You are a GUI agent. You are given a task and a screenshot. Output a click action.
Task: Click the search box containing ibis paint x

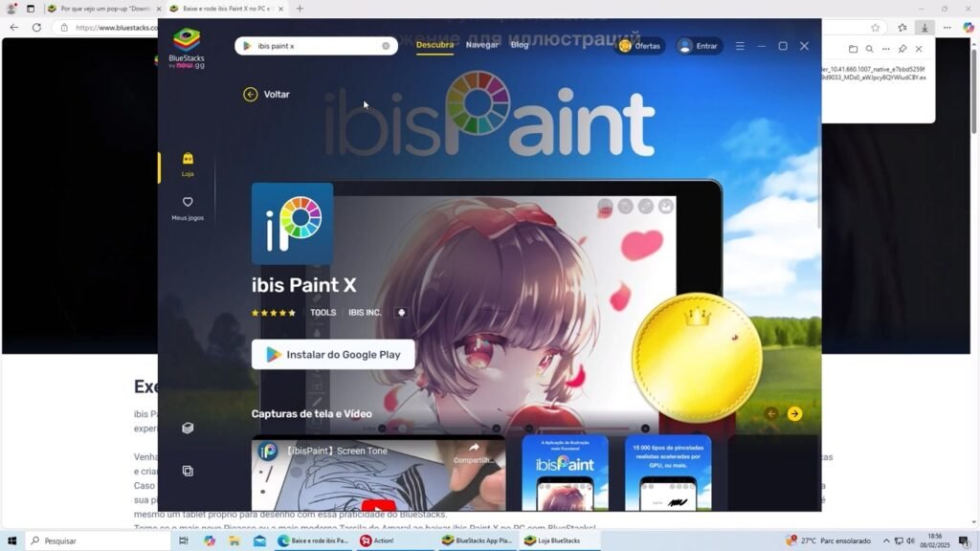316,46
